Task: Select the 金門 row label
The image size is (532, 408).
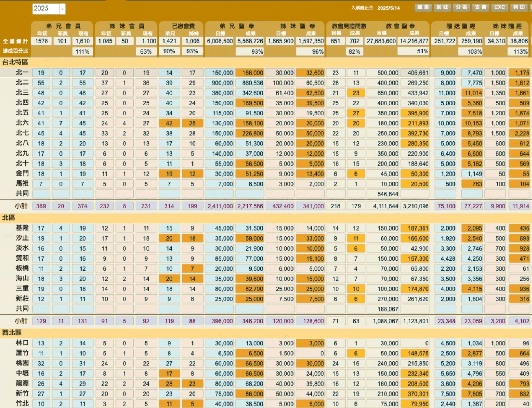Action: pyautogui.click(x=22, y=173)
